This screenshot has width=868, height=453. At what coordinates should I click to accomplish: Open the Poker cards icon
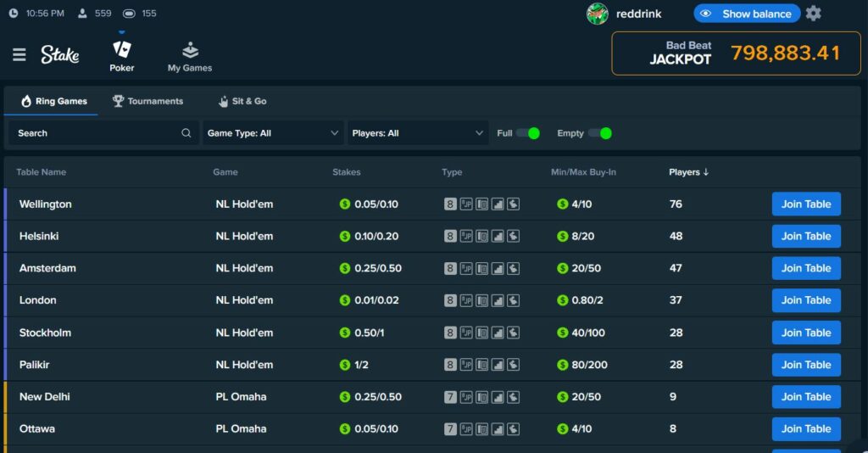[122, 50]
